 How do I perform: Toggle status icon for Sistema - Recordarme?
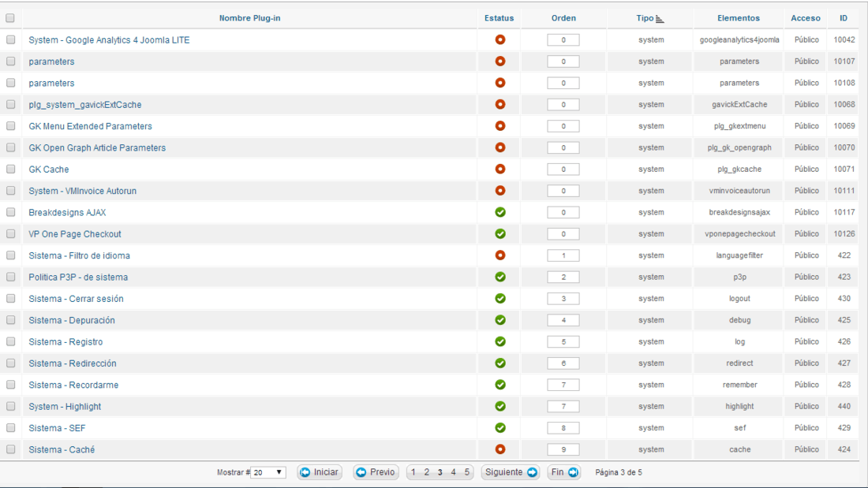pyautogui.click(x=499, y=385)
